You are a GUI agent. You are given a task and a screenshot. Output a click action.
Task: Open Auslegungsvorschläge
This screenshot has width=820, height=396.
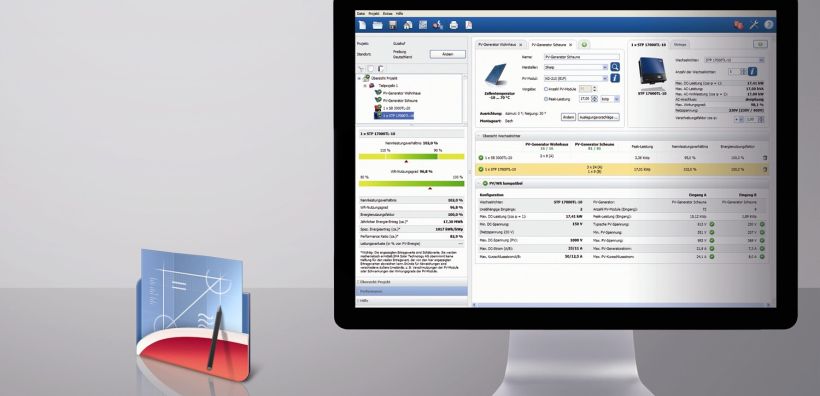[x=598, y=117]
